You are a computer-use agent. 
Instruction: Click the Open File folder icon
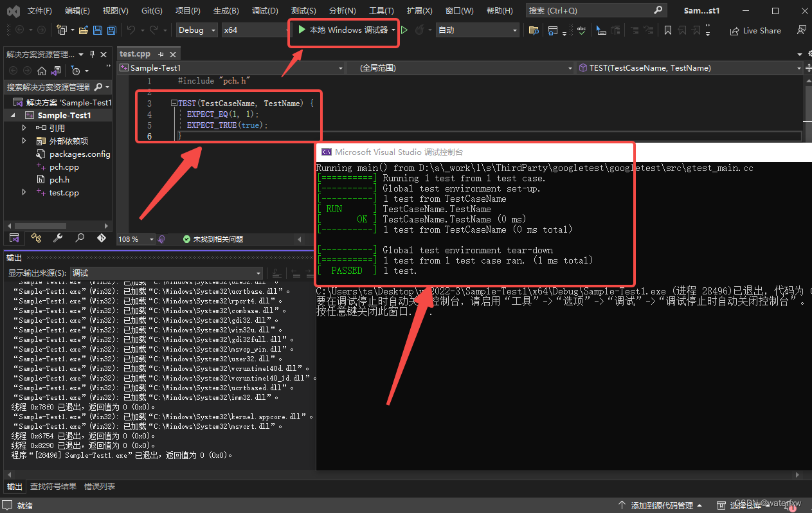tap(83, 30)
